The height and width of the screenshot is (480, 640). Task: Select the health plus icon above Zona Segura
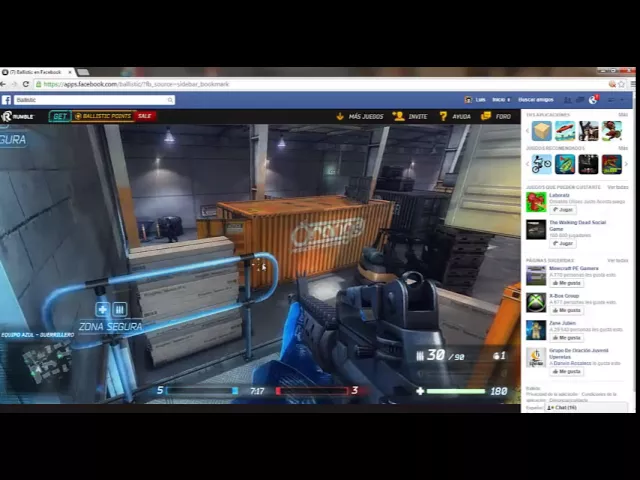pos(102,309)
